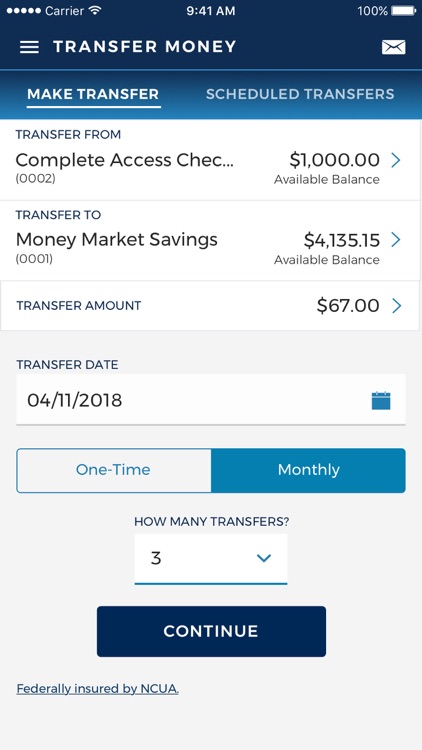Viewport: 422px width, 750px height.
Task: Tap the chevron next to $4,135.15 balance
Action: click(396, 240)
